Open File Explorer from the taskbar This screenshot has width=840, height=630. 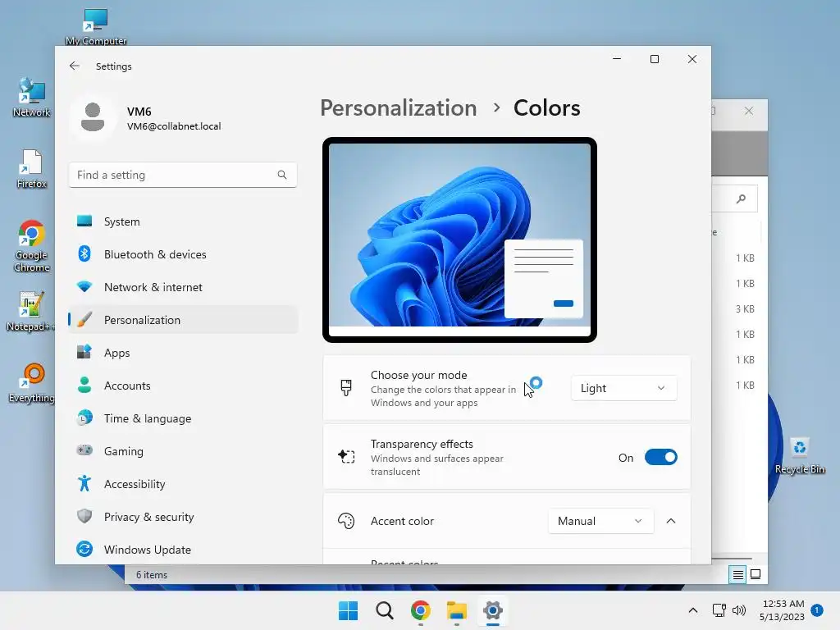coord(456,610)
